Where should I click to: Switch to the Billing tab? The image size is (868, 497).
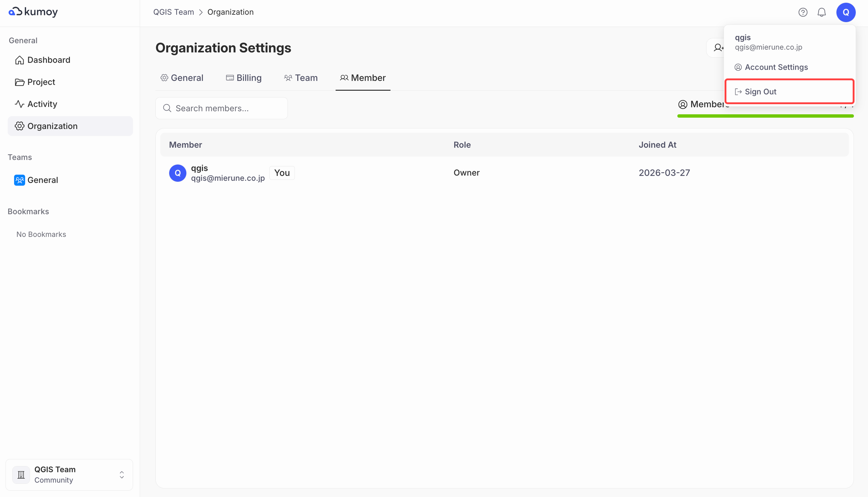point(244,78)
